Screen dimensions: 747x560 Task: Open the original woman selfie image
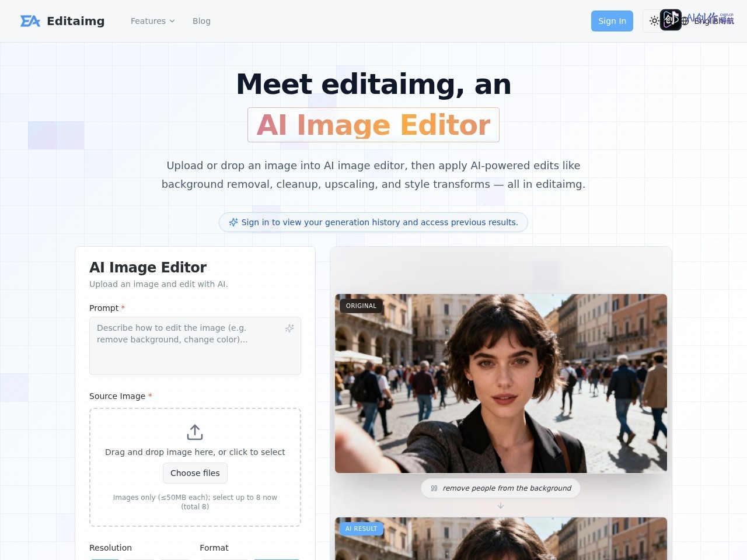pos(501,383)
